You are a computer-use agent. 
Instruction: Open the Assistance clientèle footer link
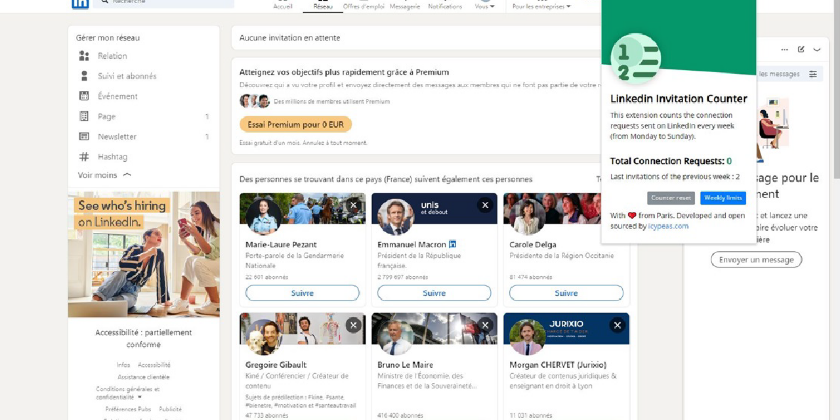coord(144,377)
